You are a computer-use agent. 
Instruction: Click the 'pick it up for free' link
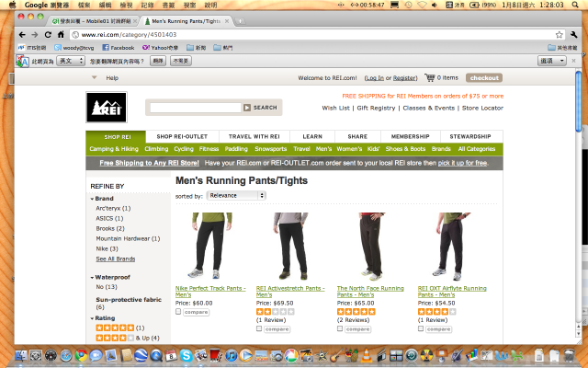click(462, 163)
